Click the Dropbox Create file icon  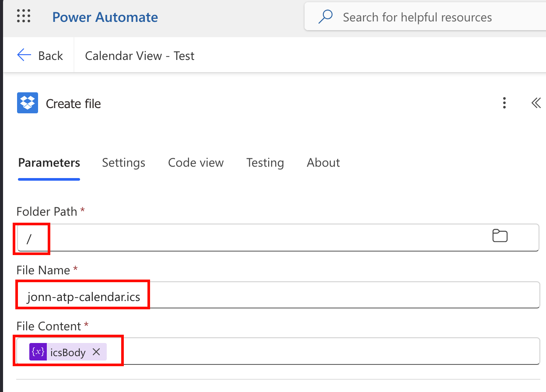coord(28,103)
